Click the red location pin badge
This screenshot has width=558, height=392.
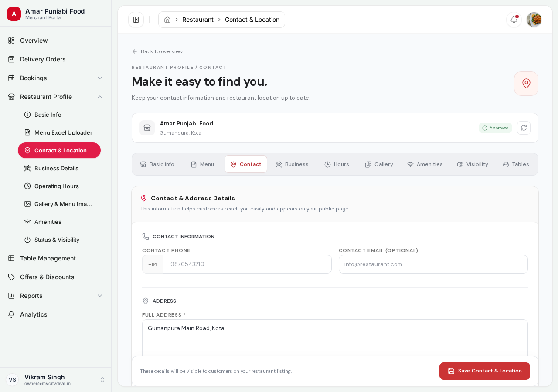tap(526, 84)
